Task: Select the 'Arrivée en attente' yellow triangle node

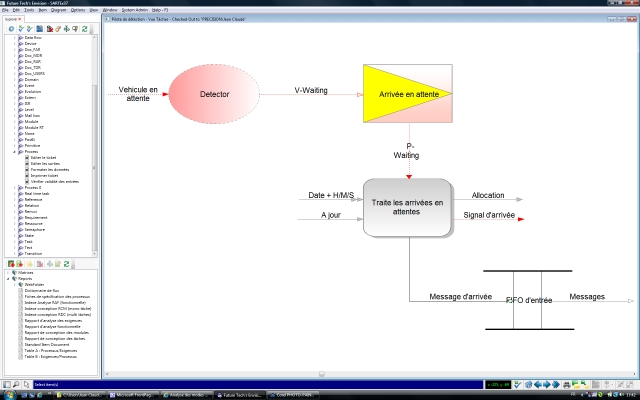Action: (x=408, y=93)
